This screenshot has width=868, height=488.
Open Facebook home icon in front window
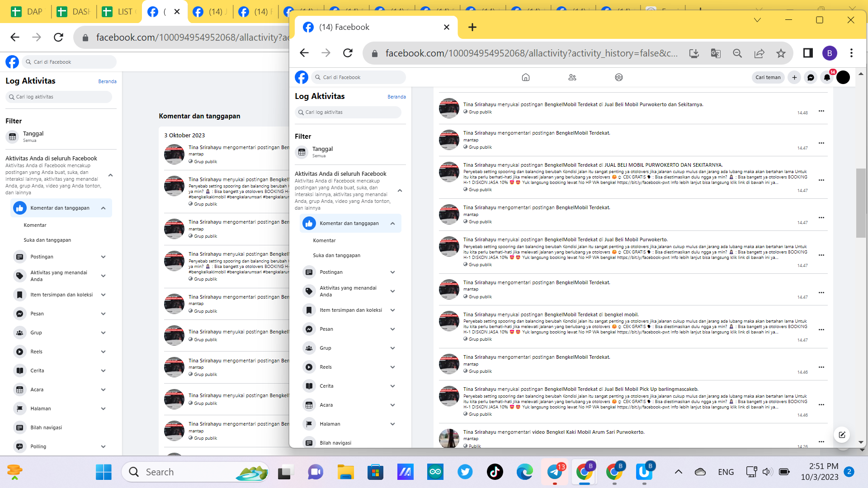coord(525,77)
